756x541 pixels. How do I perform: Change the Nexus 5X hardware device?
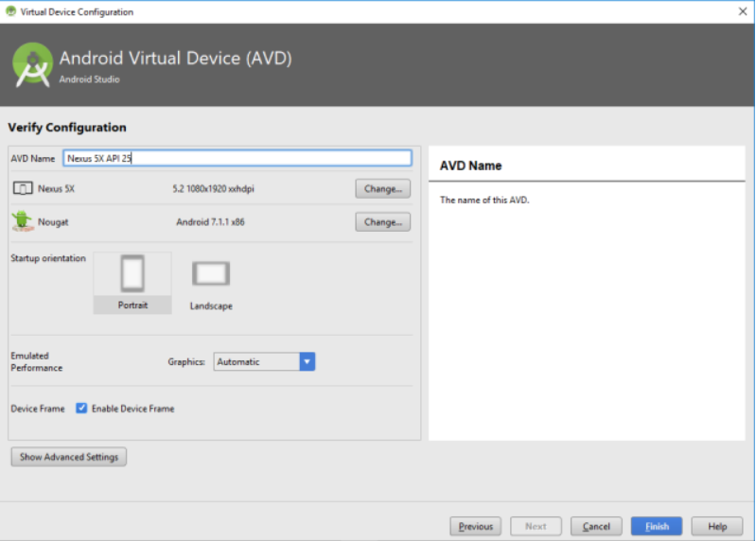[x=383, y=188]
